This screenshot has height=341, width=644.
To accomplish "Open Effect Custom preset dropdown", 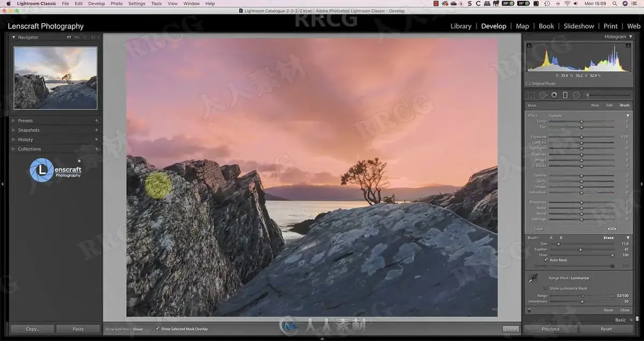I will (556, 115).
